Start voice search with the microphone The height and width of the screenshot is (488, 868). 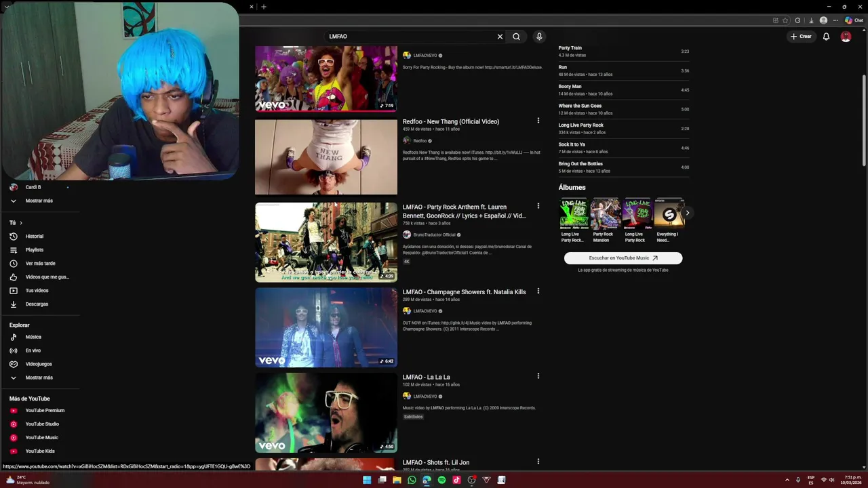tap(539, 37)
